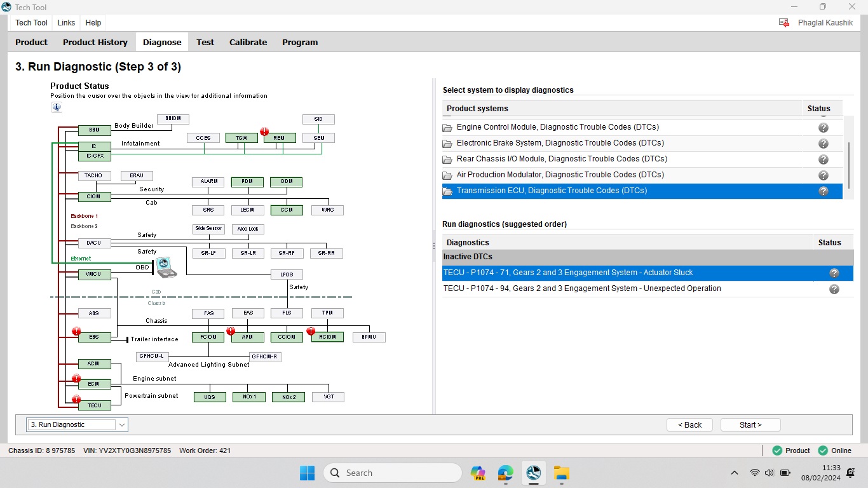This screenshot has width=868, height=488.
Task: Click the status question mark for Engine Control Module
Action: [x=824, y=128]
